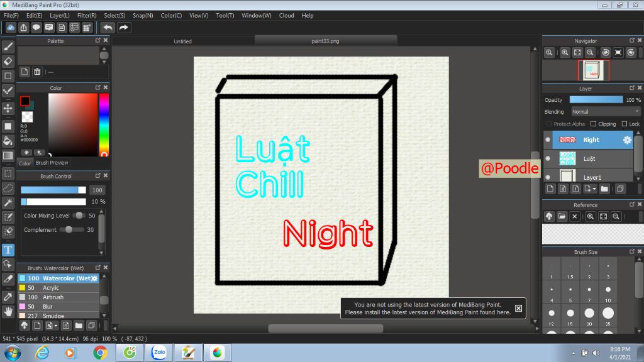Select brush size 10
This screenshot has height=362, width=644.
tap(608, 292)
